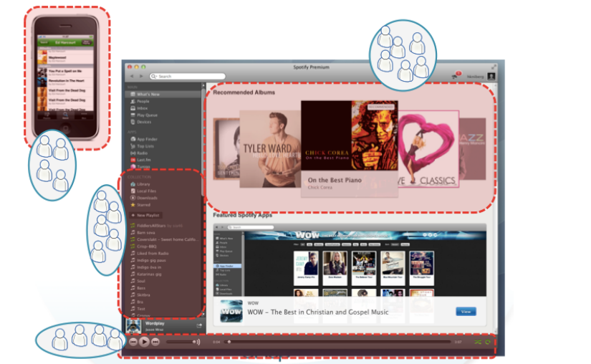Image resolution: width=591 pixels, height=364 pixels.
Task: Adjust the volume slider
Action: coord(183,343)
